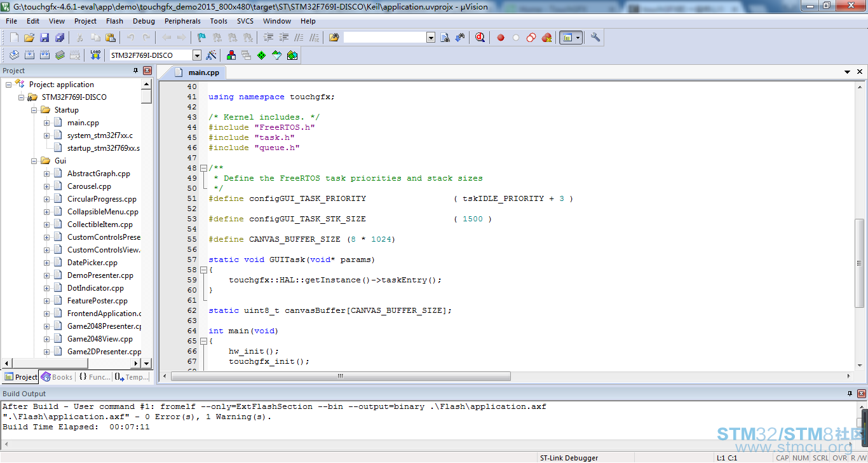Click the Incremental Find binoculars icon
Image resolution: width=868 pixels, height=463 pixels.
point(461,38)
